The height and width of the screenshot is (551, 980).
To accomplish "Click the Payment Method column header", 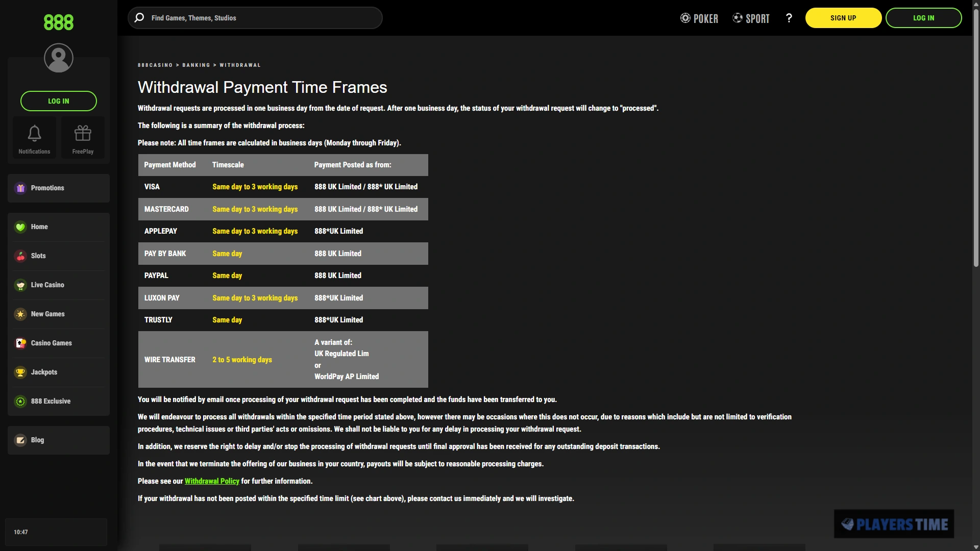I will 169,165.
